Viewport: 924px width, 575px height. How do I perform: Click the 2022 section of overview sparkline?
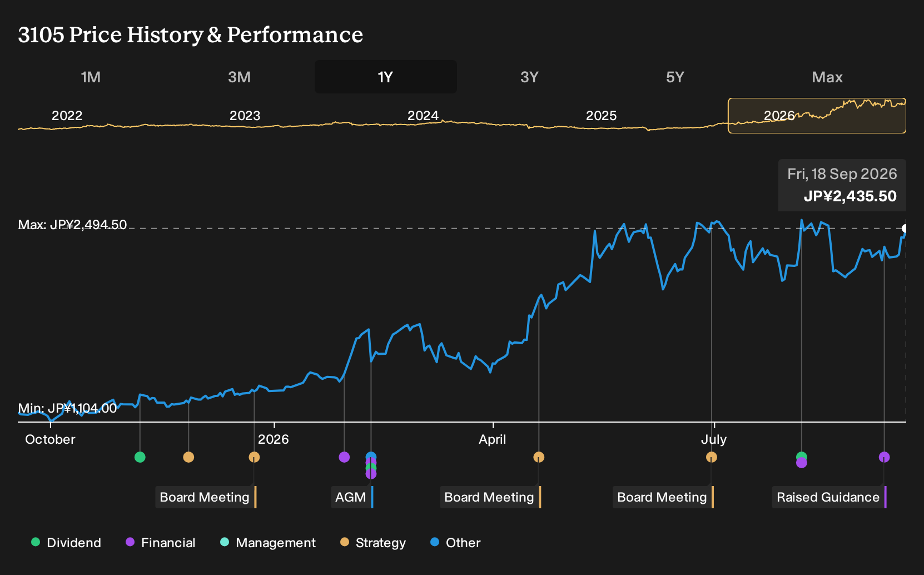click(x=67, y=116)
